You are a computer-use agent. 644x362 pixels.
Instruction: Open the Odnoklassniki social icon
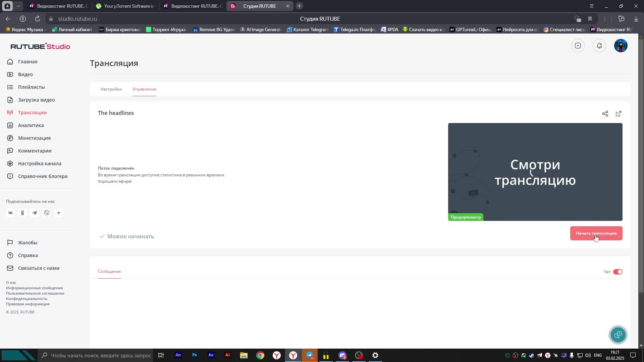click(x=22, y=213)
